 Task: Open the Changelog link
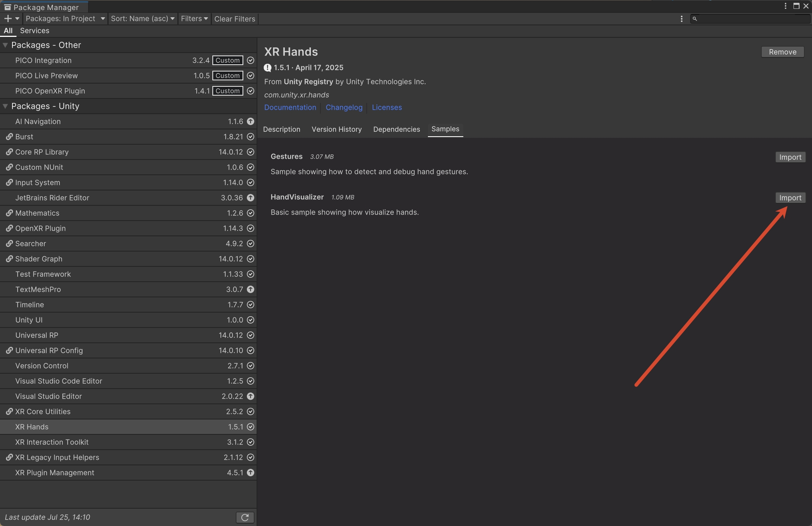coord(344,107)
